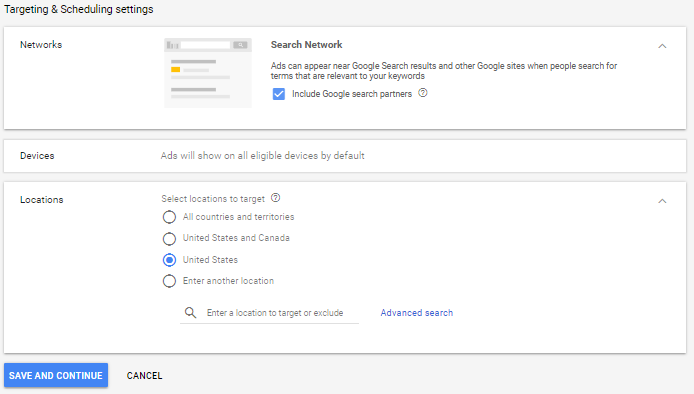Focus the location to target input field
The image size is (694, 394).
[x=275, y=313]
